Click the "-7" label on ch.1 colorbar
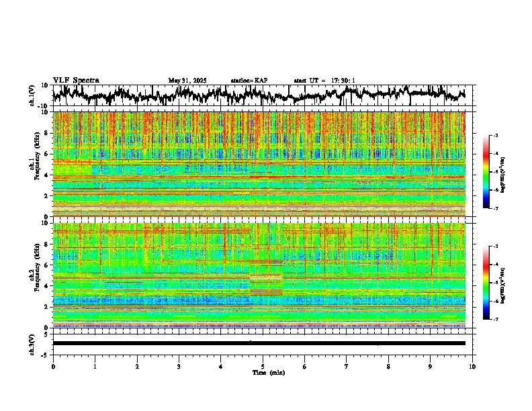532x411 pixels. [x=495, y=208]
